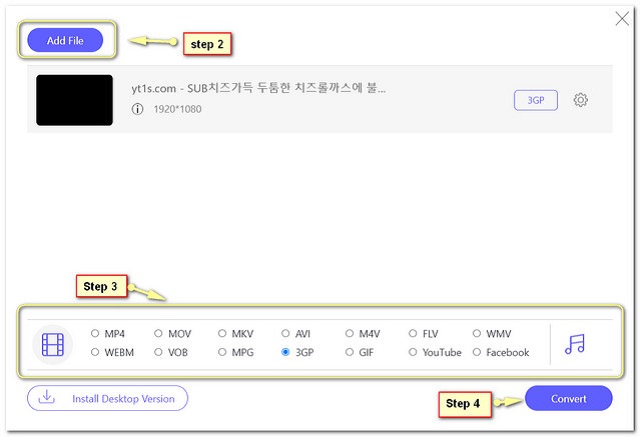Switch to audio formats music note icon
The height and width of the screenshot is (437, 640).
[575, 344]
